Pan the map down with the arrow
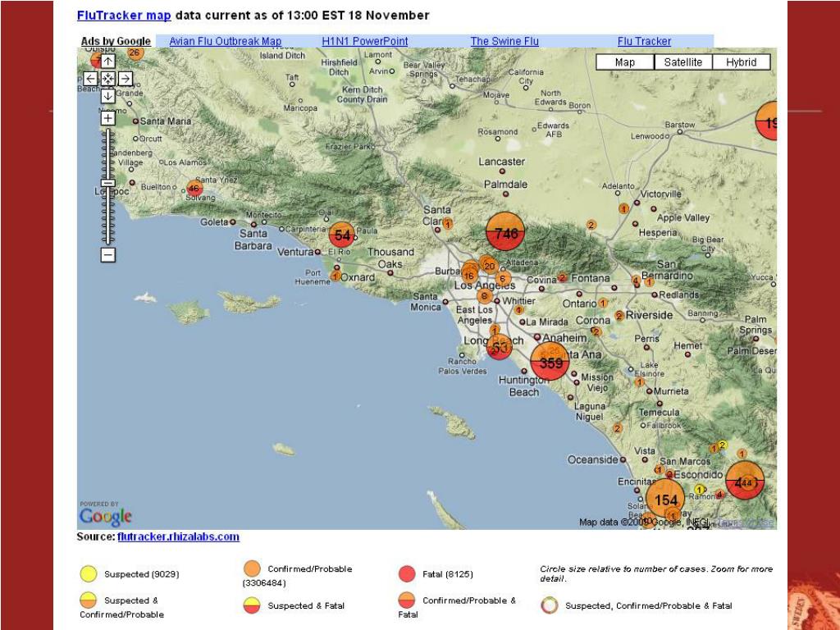840x630 pixels. [107, 96]
